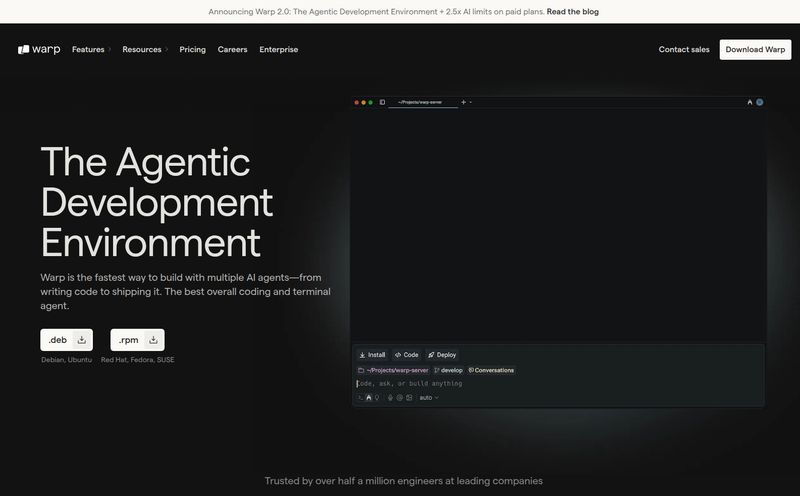Switch to terminal prompt mode icon

tap(360, 398)
